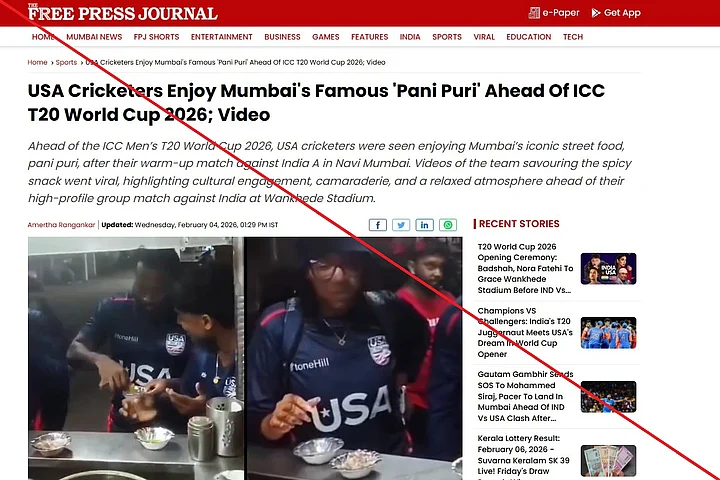
Task: Open Kerala Lottery Result story thumbnail
Action: pyautogui.click(x=608, y=461)
